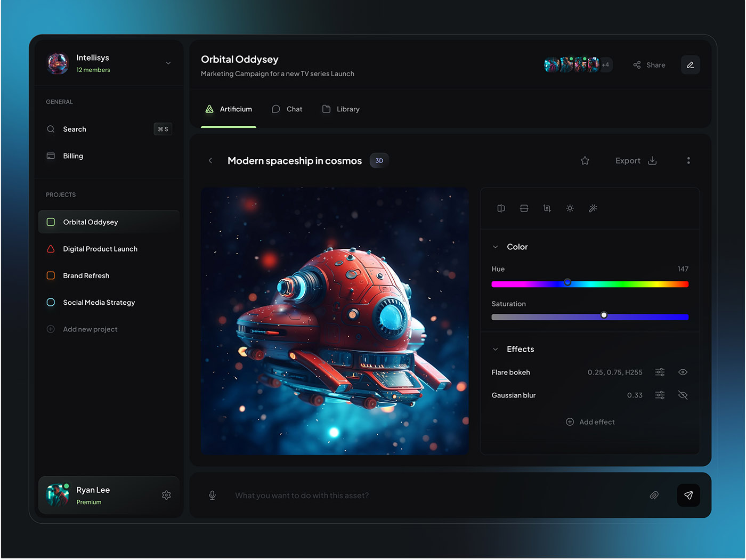Image resolution: width=746 pixels, height=560 pixels.
Task: Expand the Intellisys workspace dropdown
Action: [168, 63]
